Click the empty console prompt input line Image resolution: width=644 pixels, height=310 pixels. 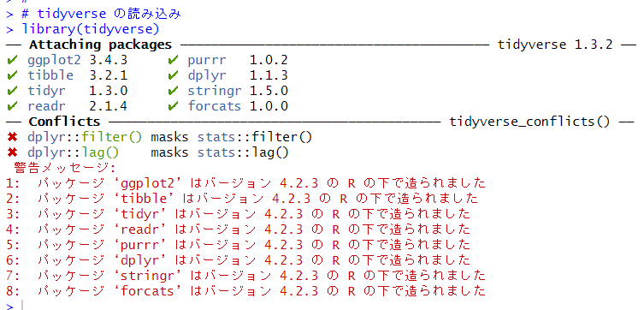(322, 305)
